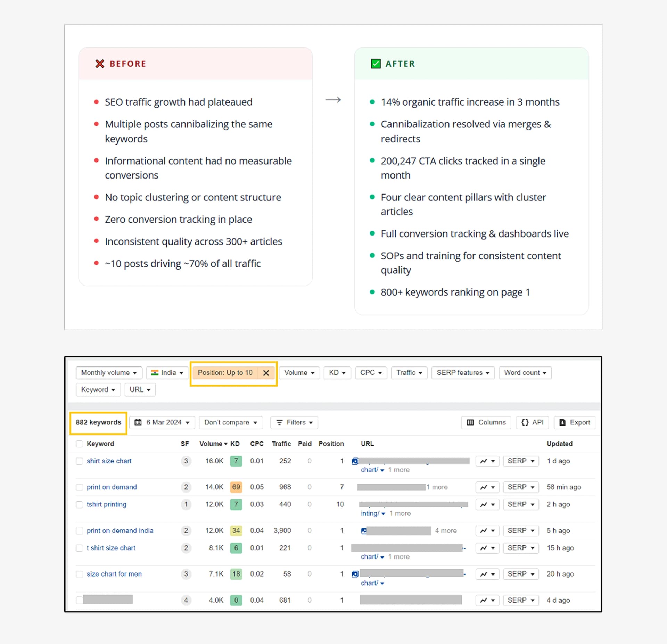Open SERP menu for print on demand india
667x644 pixels.
[520, 530]
